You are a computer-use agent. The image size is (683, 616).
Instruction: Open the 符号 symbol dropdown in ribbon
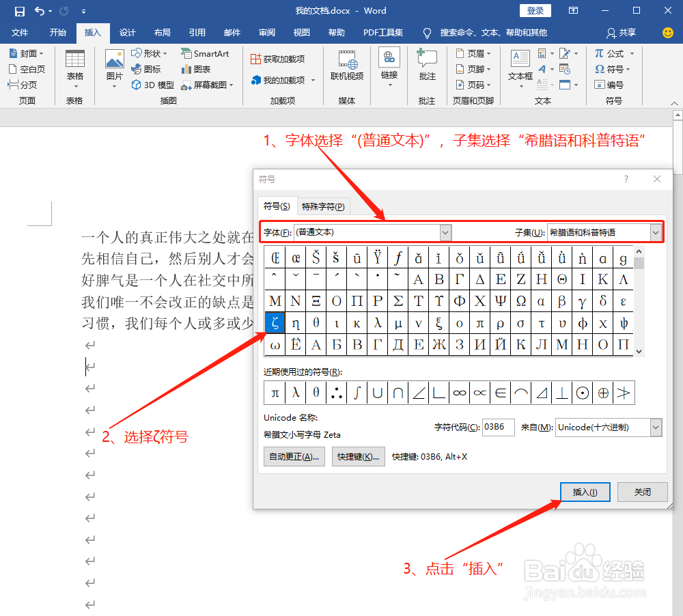coord(613,69)
